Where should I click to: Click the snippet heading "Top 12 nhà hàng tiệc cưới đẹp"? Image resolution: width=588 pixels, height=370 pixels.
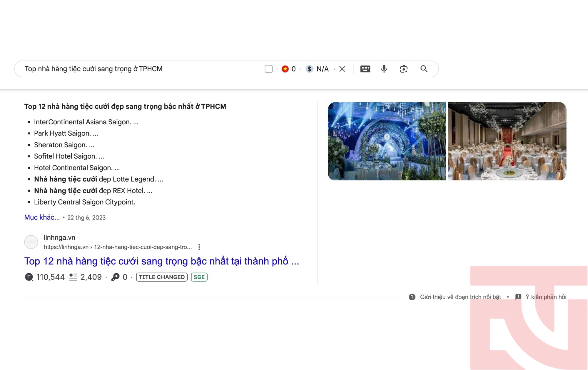[125, 106]
